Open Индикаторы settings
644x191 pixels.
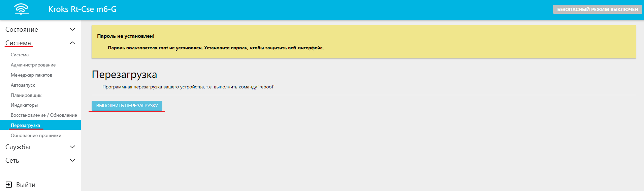pyautogui.click(x=24, y=105)
